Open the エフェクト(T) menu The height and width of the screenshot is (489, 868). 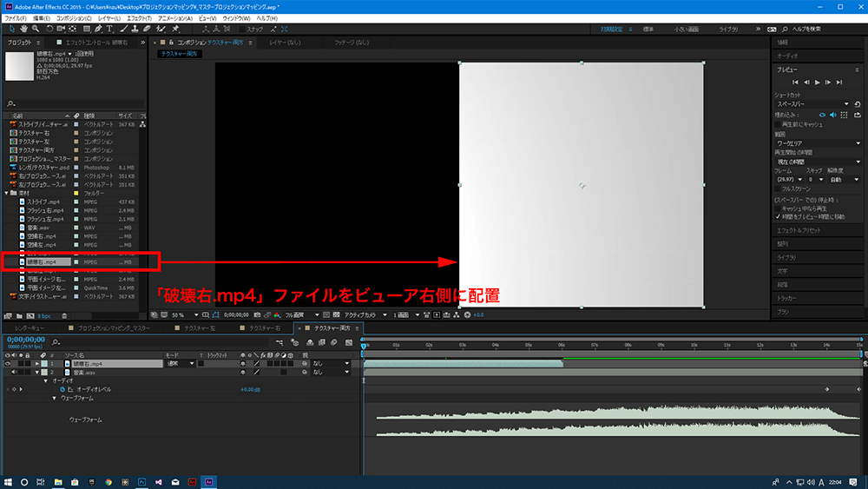pos(140,17)
